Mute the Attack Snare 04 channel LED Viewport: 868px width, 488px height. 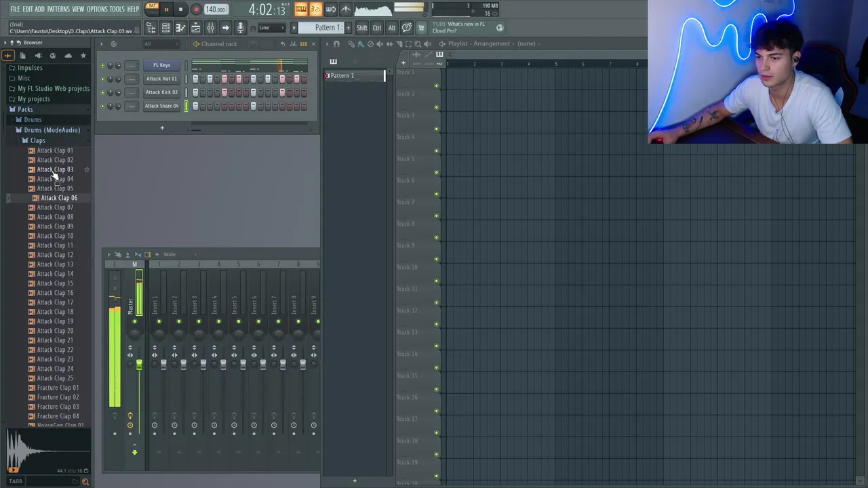(x=102, y=106)
